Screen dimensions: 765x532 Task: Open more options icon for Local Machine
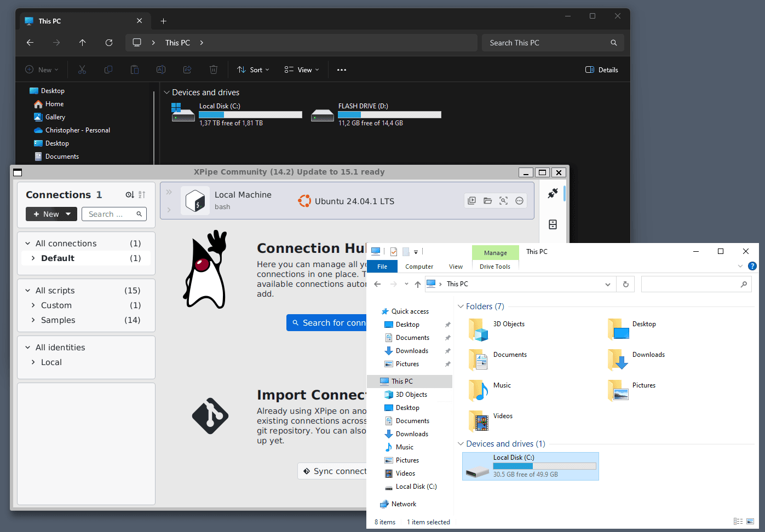pyautogui.click(x=519, y=201)
